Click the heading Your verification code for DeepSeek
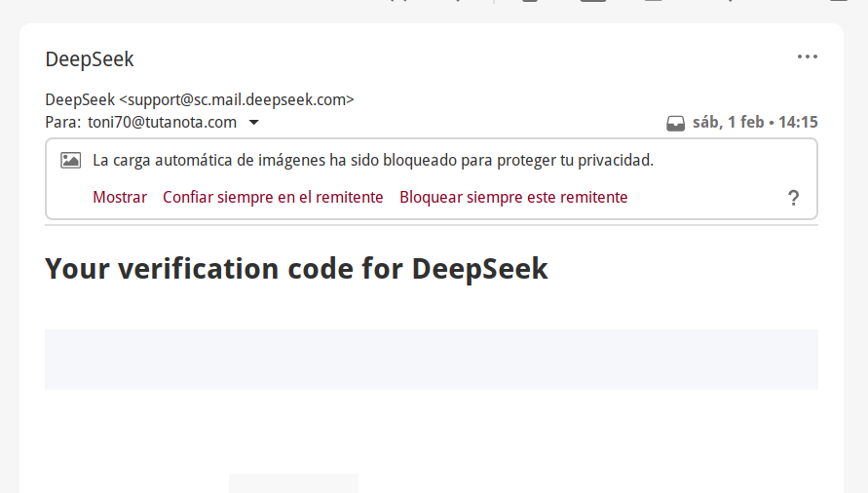Viewport: 868px width, 493px height. click(x=296, y=268)
